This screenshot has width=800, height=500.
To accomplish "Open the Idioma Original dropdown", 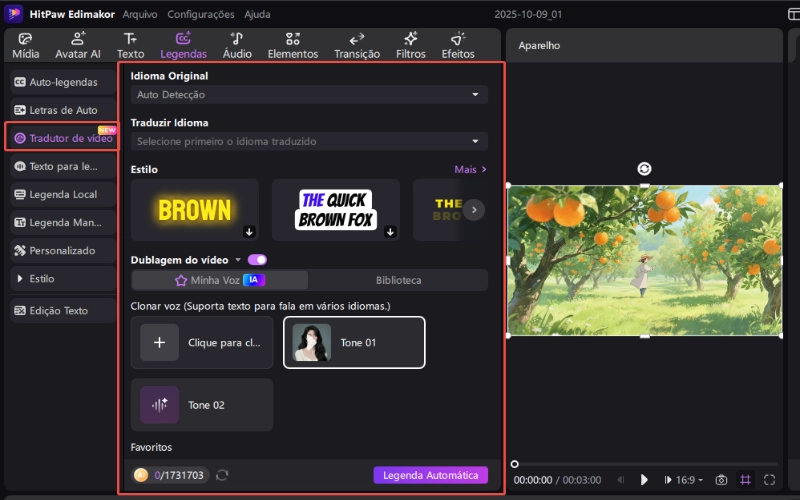I will tap(309, 95).
